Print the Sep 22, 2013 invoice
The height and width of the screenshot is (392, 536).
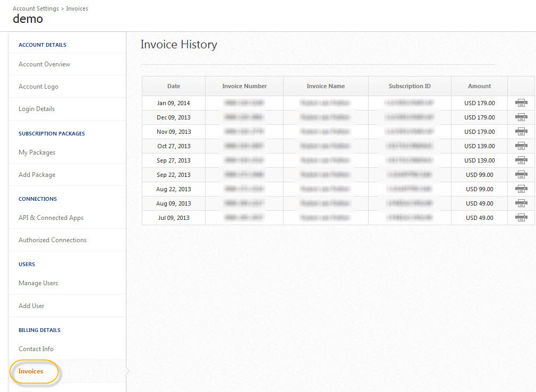521,175
